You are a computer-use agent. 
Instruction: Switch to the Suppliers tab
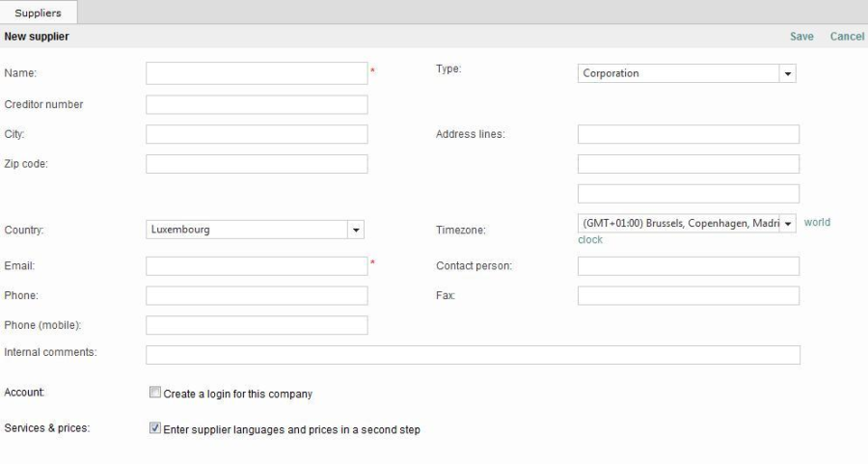[x=38, y=13]
